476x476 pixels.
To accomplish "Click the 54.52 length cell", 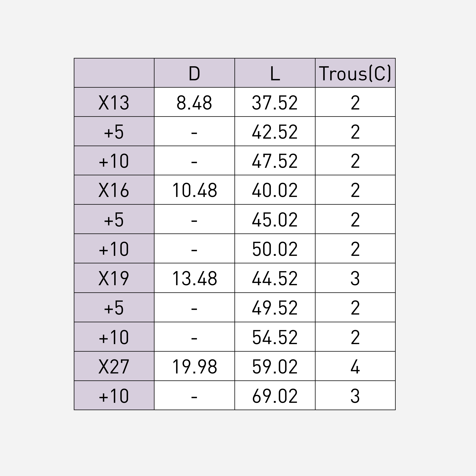I will click(275, 337).
